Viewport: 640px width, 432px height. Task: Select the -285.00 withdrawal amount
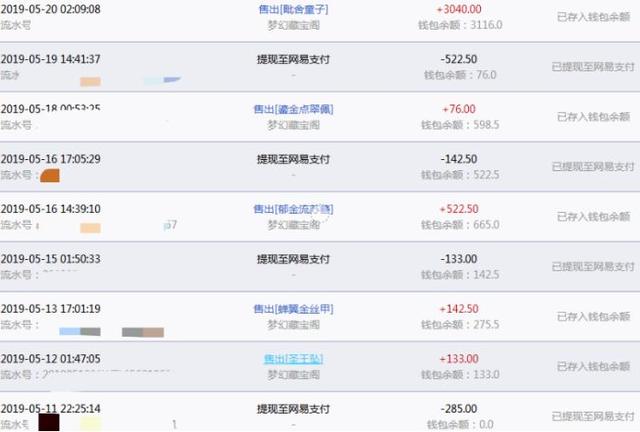[x=459, y=409]
